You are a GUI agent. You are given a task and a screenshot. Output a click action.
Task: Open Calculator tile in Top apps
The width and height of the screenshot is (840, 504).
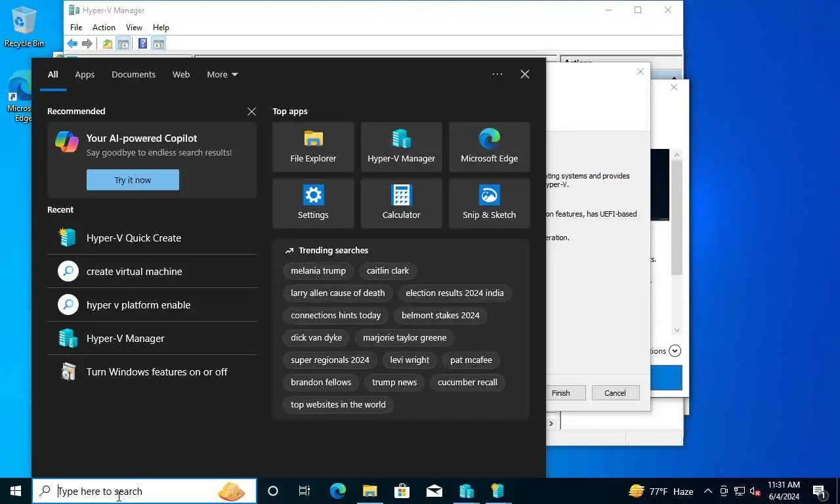click(x=401, y=203)
